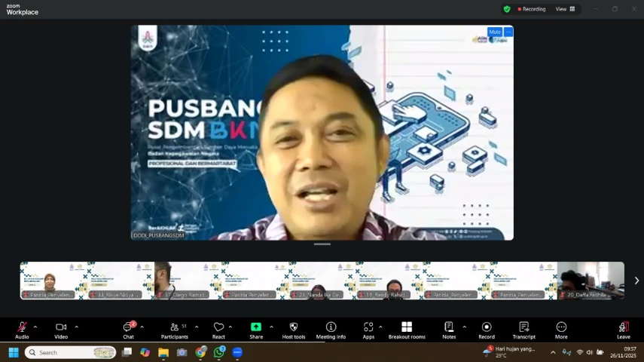Select the 37_Diego Rama participant thumbnail

[188, 281]
